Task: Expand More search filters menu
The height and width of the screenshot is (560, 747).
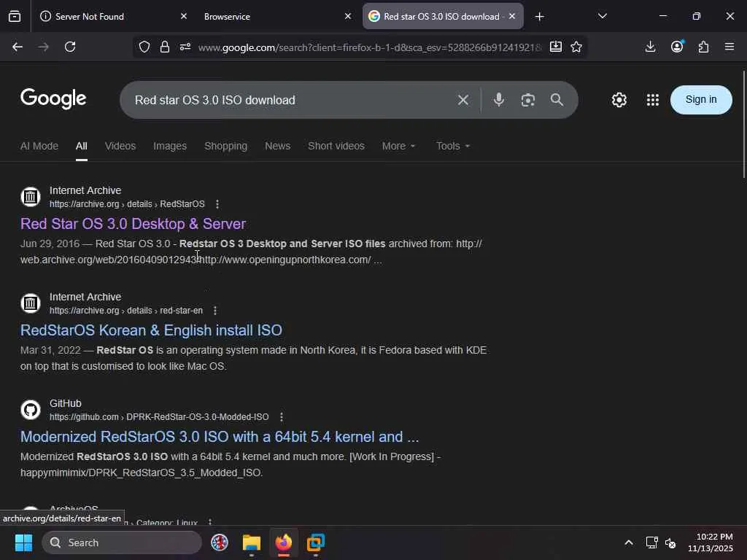Action: 398,146
